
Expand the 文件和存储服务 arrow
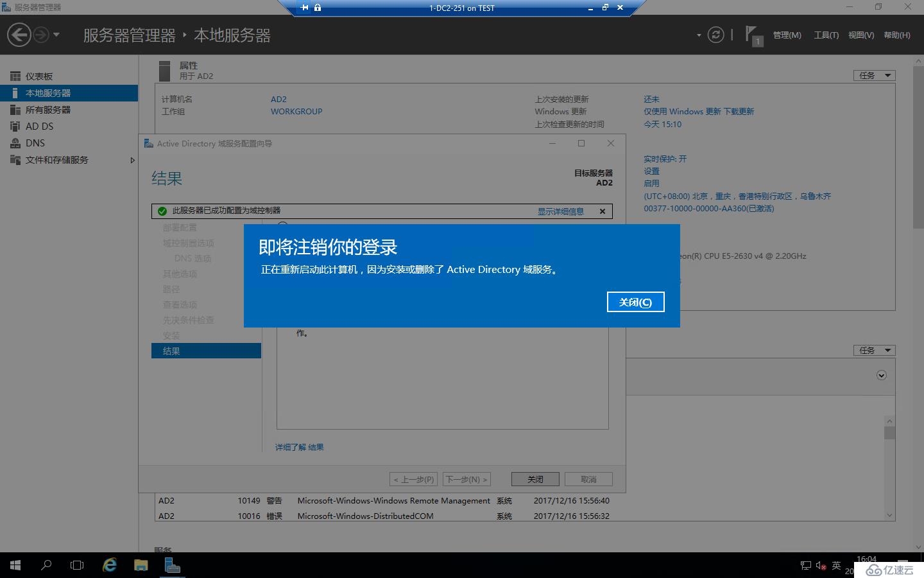[132, 160]
